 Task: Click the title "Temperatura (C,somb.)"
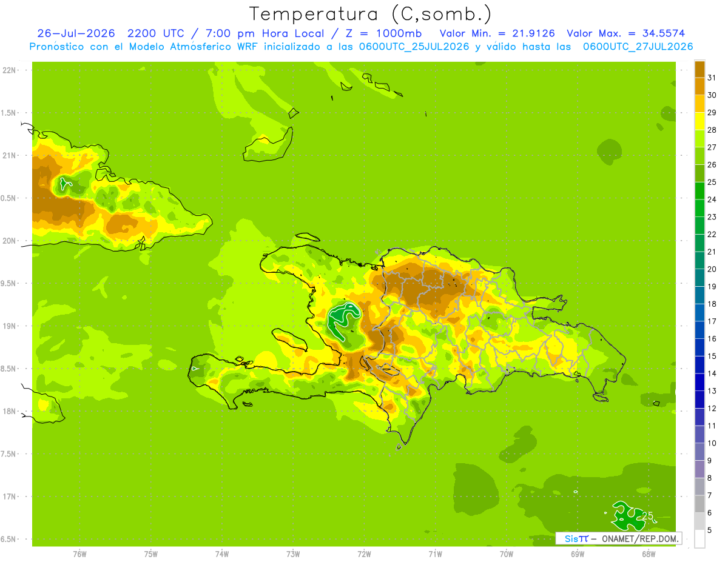coord(371,13)
